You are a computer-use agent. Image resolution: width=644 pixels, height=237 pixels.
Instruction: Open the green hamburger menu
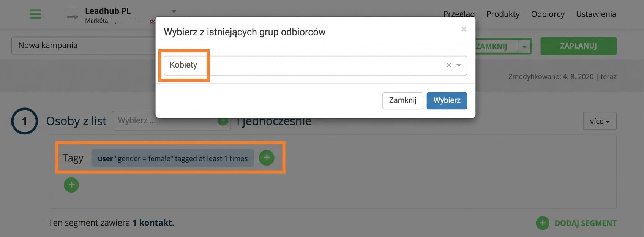pyautogui.click(x=35, y=14)
